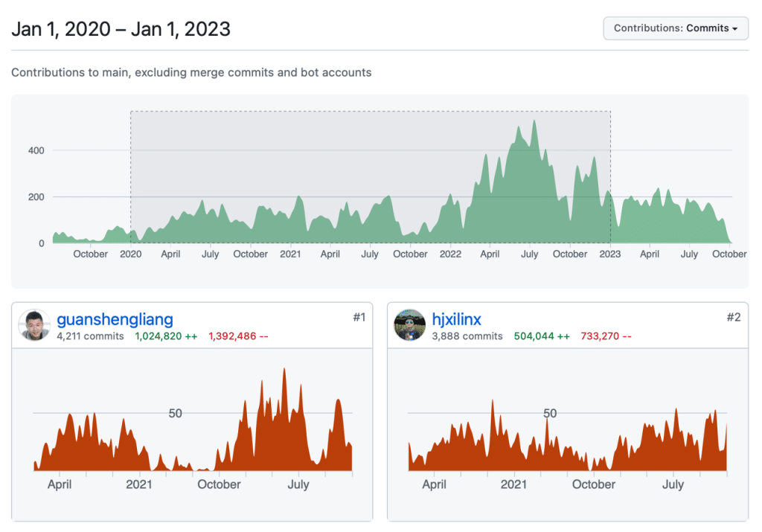Click the 2022 label on the main graph axis
This screenshot has width=762, height=532.
[450, 254]
